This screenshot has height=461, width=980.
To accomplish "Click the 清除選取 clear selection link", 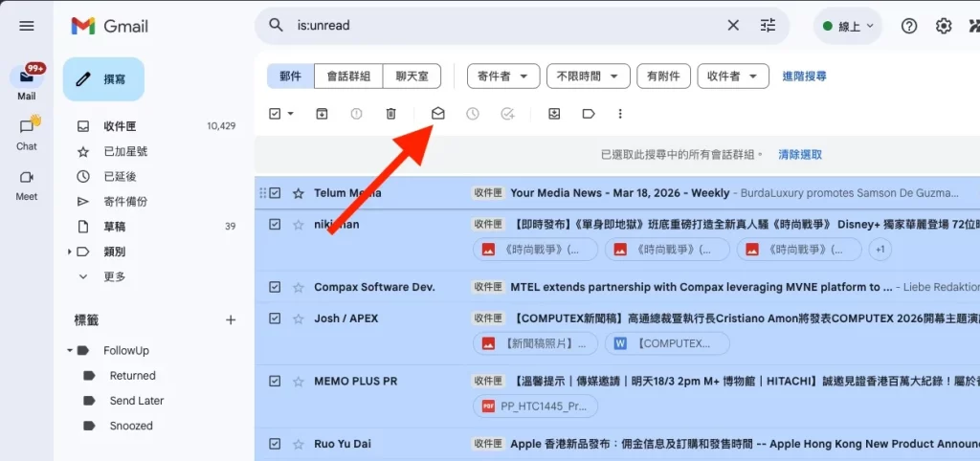I will point(800,154).
